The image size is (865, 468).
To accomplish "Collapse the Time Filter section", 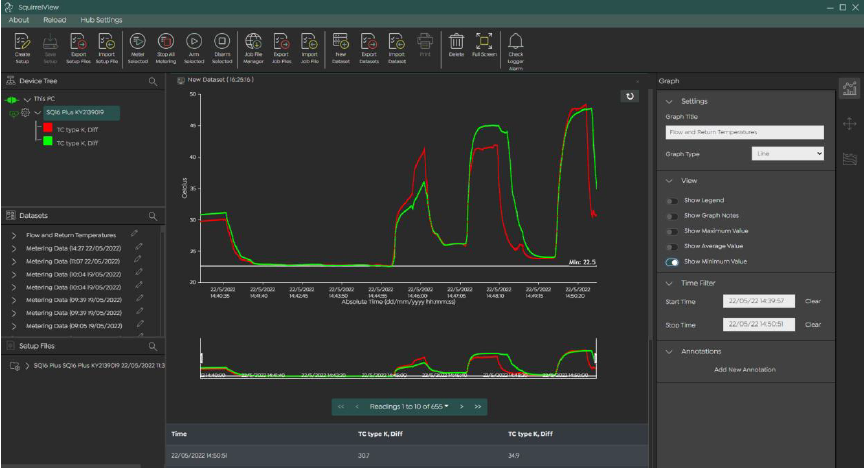I will pos(668,283).
